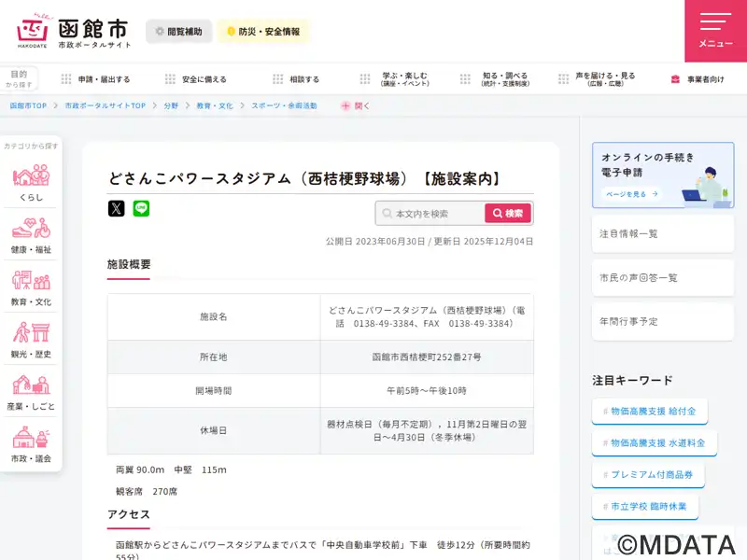The image size is (747, 560).
Task: Open the 健康・福祉 category icon
Action: [31, 235]
